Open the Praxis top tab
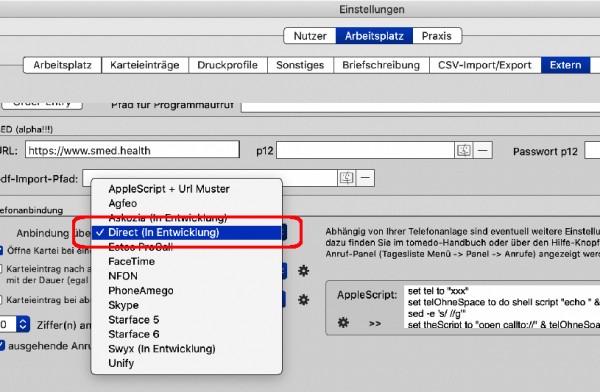 pos(437,36)
